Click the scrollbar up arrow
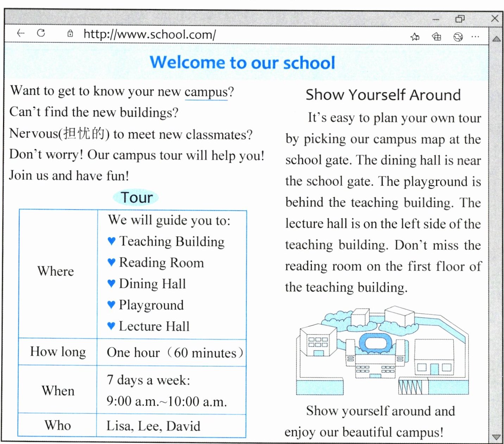This screenshot has width=504, height=444. [497, 39]
